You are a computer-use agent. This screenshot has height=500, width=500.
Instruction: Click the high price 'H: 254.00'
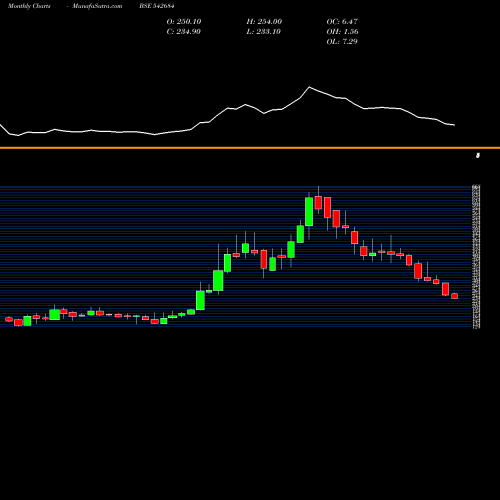point(264,22)
